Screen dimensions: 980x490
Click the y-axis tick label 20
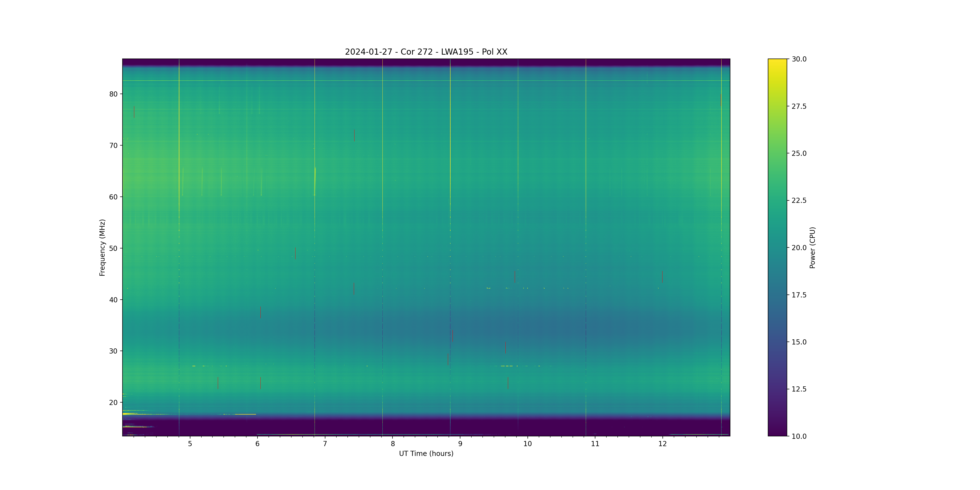tap(113, 403)
